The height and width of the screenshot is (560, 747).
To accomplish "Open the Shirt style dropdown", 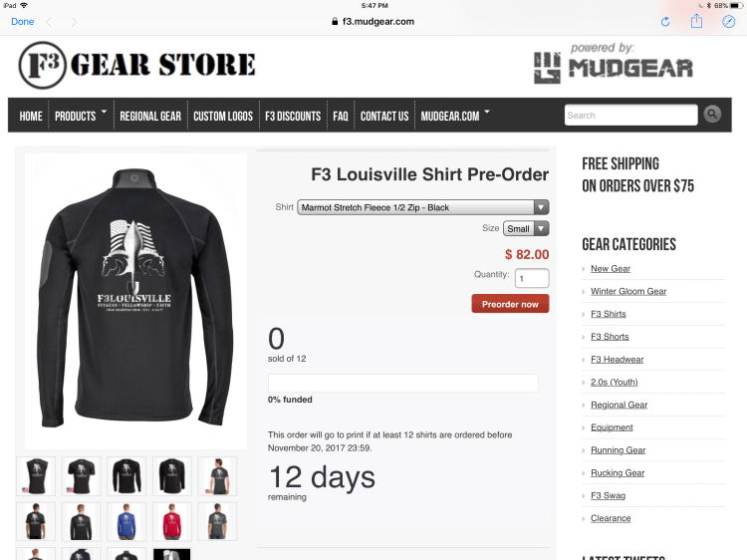I will coord(423,207).
